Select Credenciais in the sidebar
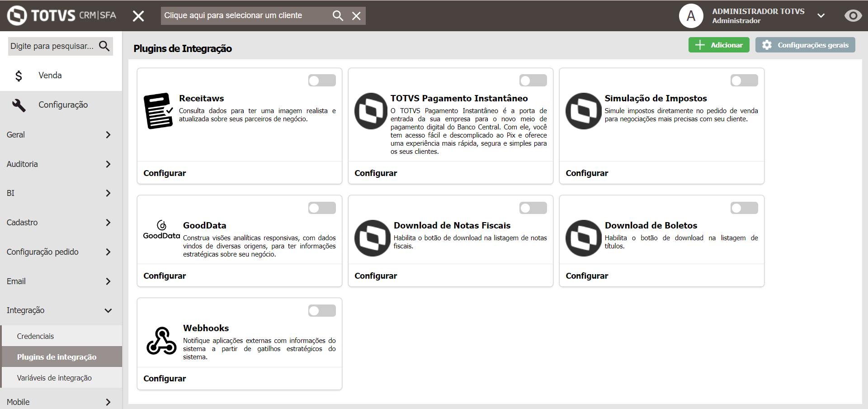The width and height of the screenshot is (868, 409). point(62,336)
